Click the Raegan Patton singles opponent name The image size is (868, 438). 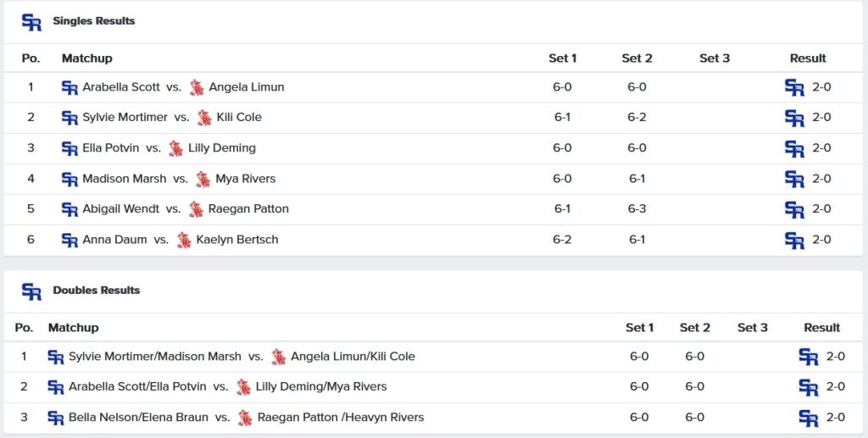248,209
